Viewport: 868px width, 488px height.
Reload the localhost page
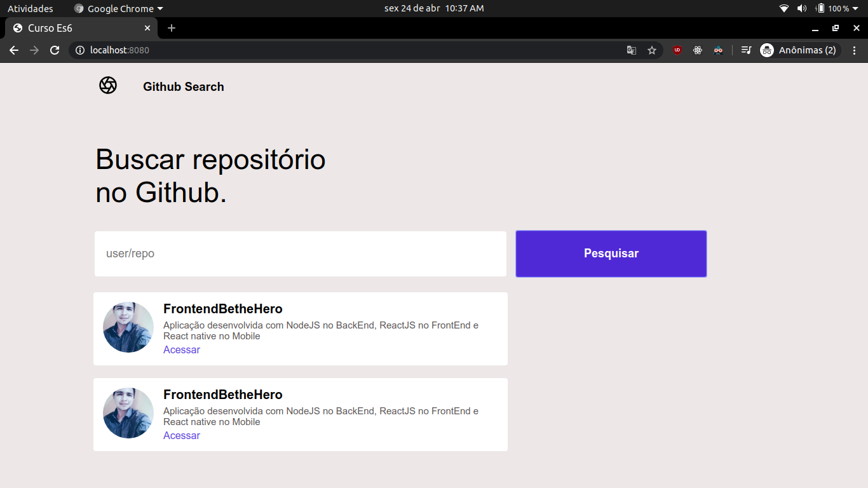tap(55, 50)
